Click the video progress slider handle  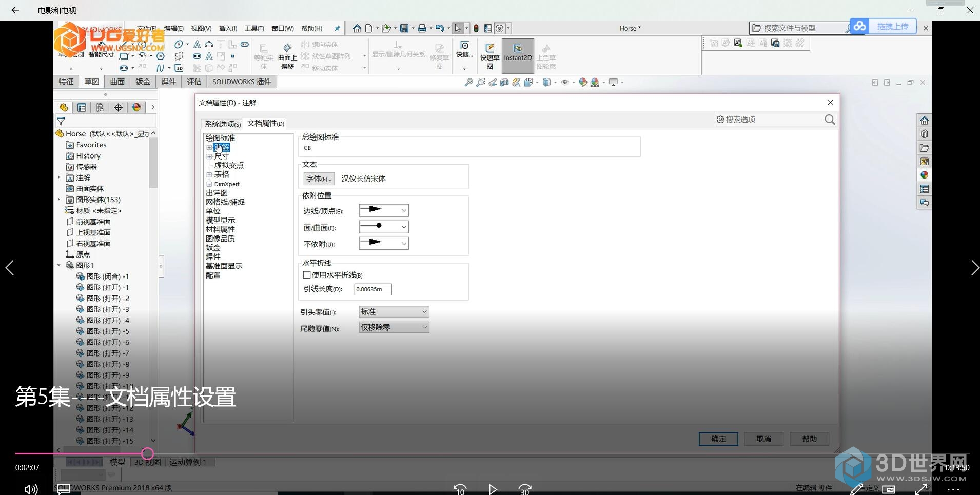tap(147, 453)
